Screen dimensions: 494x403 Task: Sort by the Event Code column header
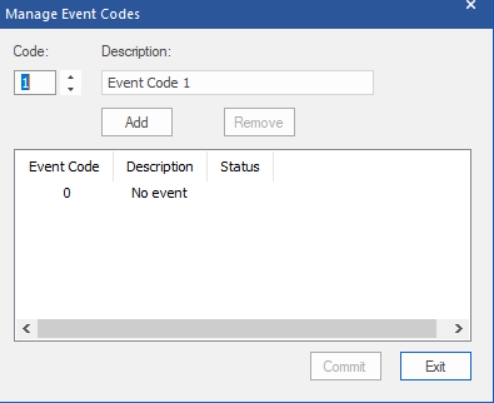coord(64,167)
